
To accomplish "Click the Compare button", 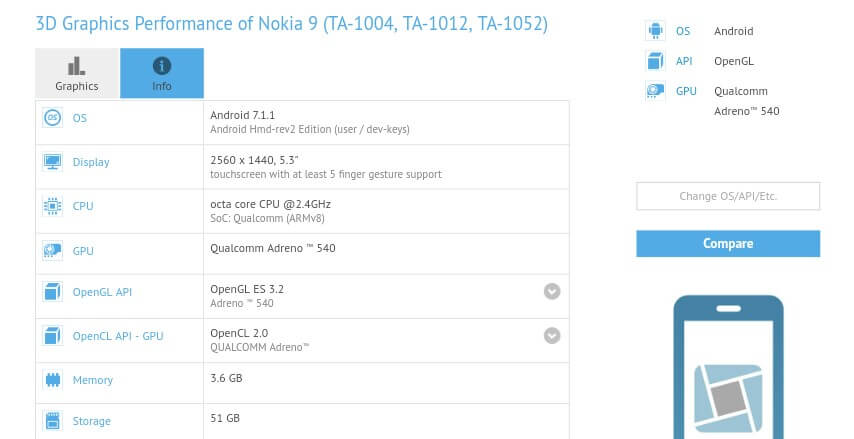I will click(x=728, y=243).
